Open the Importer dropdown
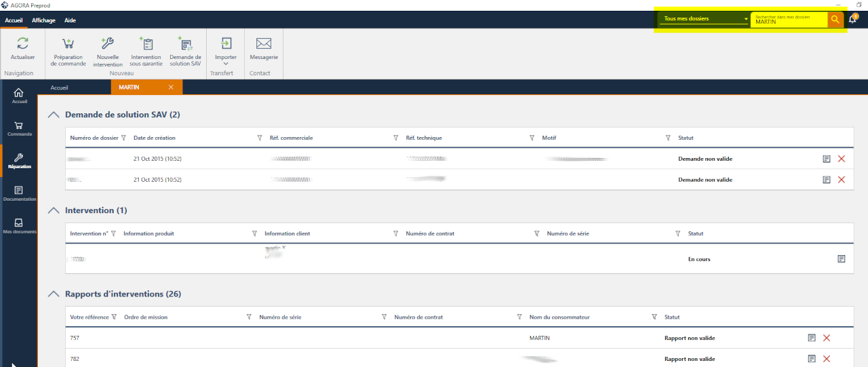Viewport: 868px width, 367px height. (226, 51)
